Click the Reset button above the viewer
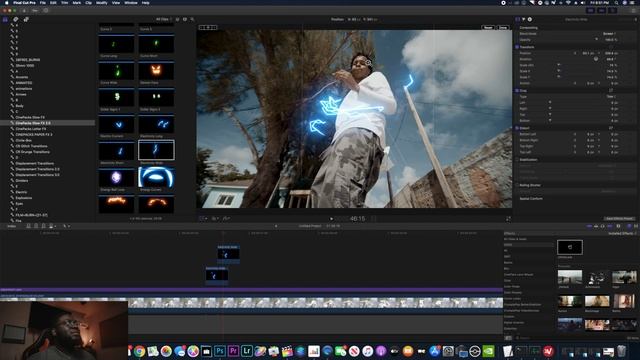640x360 pixels. [488, 28]
